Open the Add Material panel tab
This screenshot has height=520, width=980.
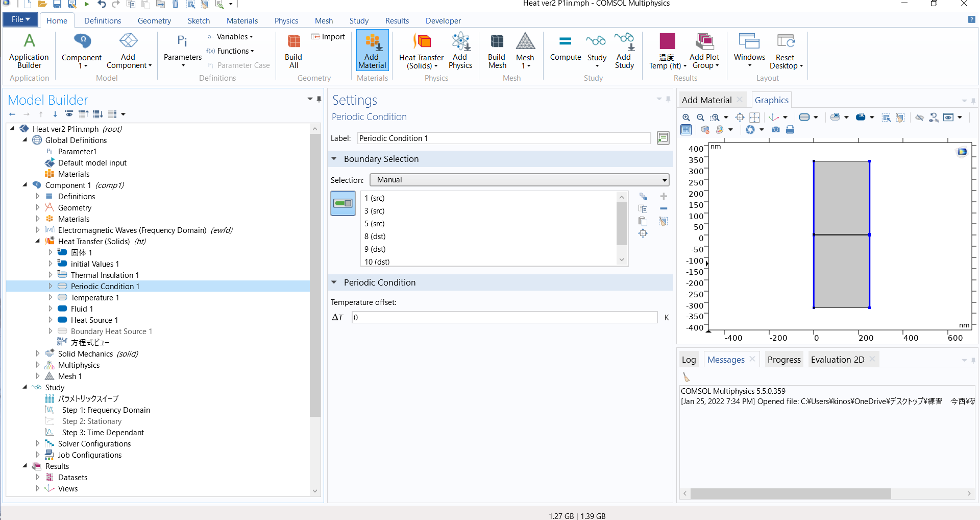707,100
